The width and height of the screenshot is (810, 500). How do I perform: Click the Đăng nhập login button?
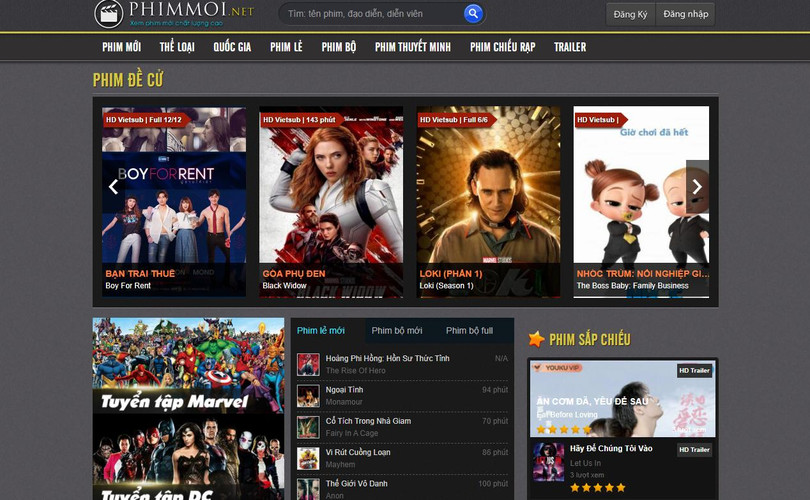pyautogui.click(x=685, y=14)
